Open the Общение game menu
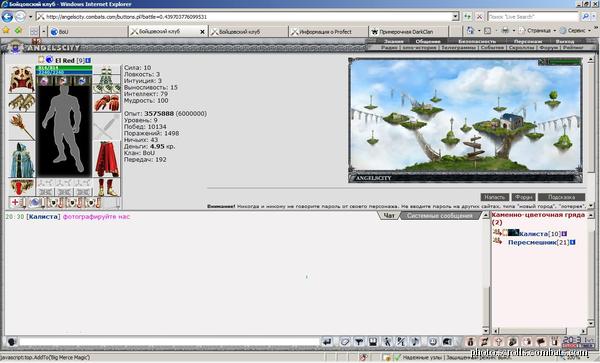600x363 pixels. (428, 41)
